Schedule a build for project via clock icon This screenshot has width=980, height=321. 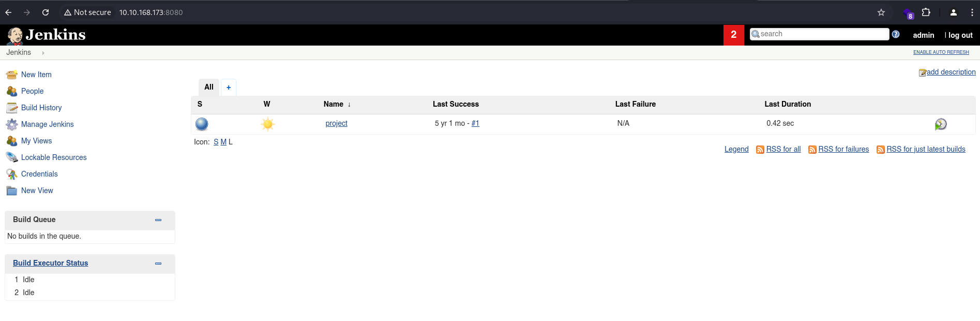click(x=941, y=124)
